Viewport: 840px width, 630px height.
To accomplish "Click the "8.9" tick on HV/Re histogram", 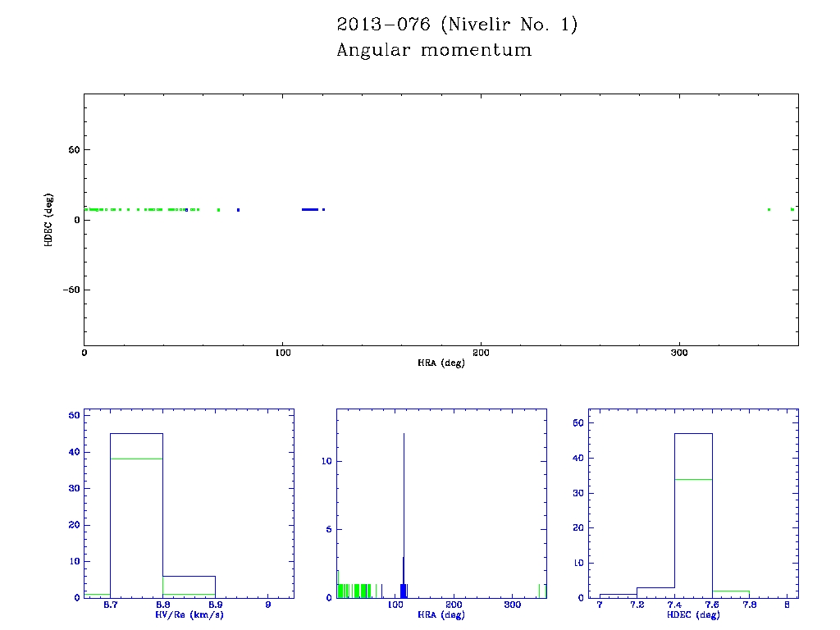I will (216, 605).
